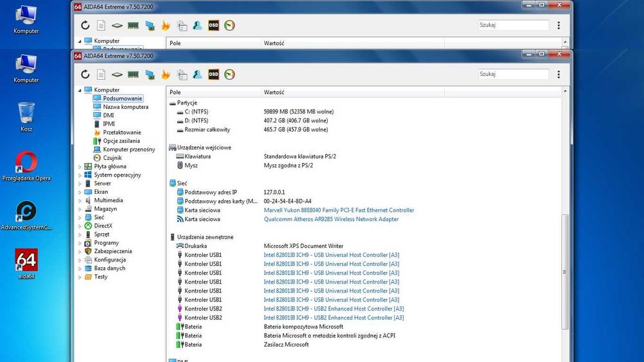The image size is (644, 362).
Task: Click the green RAM memory benchmark icon in front window
Action: [133, 74]
